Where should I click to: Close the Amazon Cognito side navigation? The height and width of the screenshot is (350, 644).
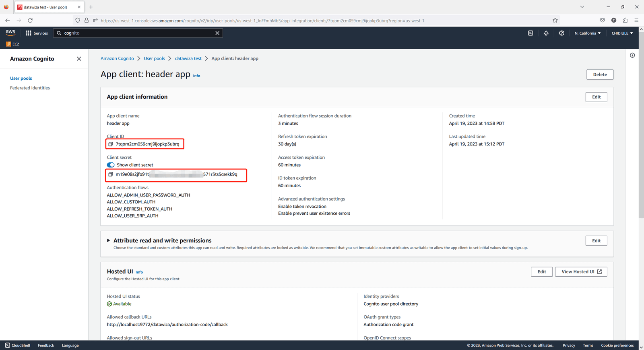coord(79,59)
